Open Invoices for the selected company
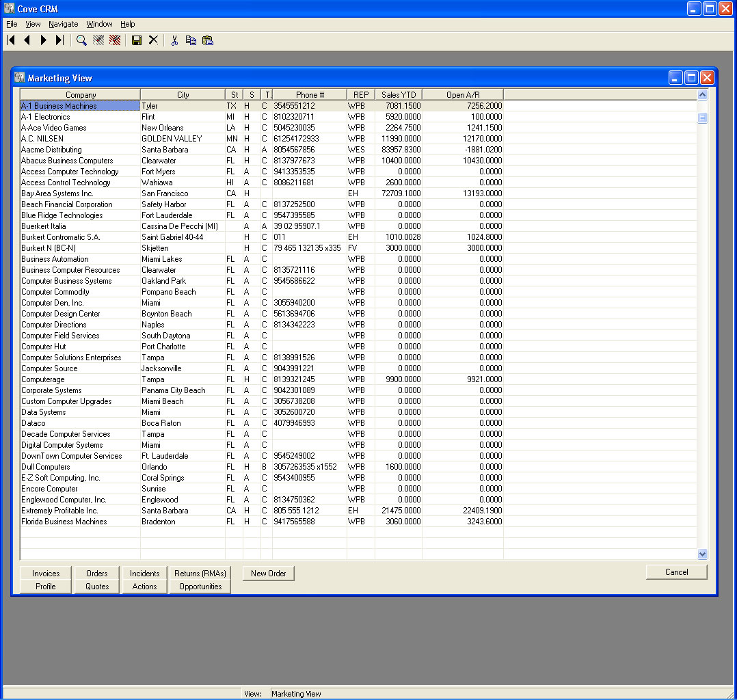Viewport: 737px width, 700px height. 46,573
